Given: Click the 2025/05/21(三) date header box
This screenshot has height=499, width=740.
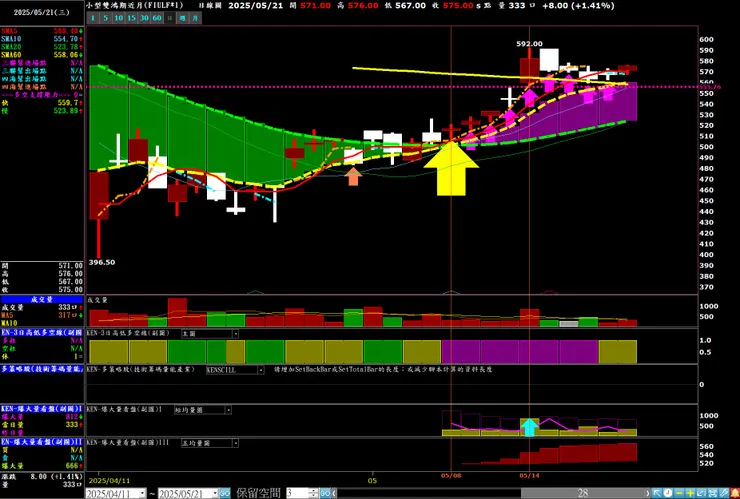Looking at the screenshot, I should (x=42, y=13).
